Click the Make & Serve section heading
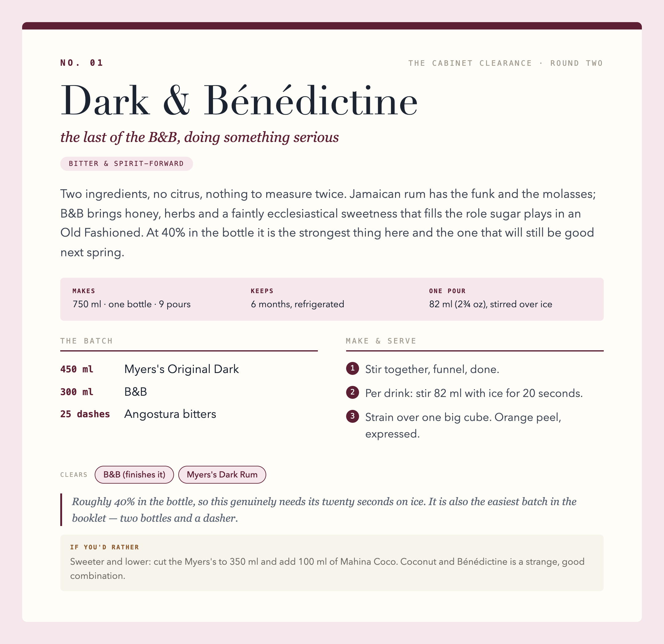The image size is (664, 644). (x=381, y=341)
